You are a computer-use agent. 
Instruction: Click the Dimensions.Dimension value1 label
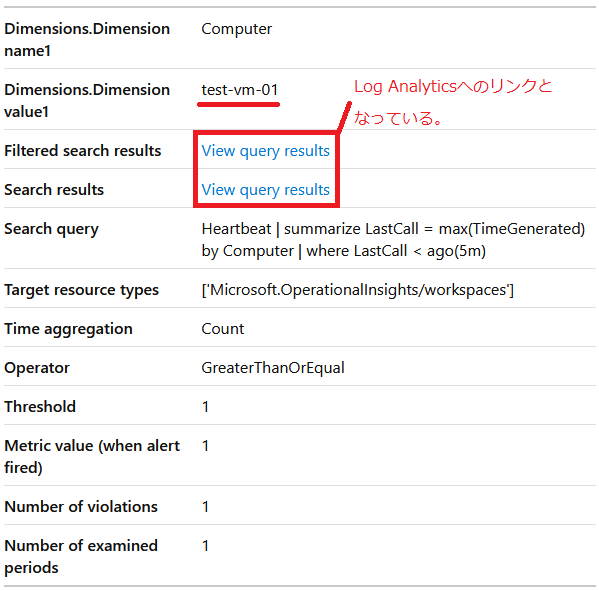(87, 101)
